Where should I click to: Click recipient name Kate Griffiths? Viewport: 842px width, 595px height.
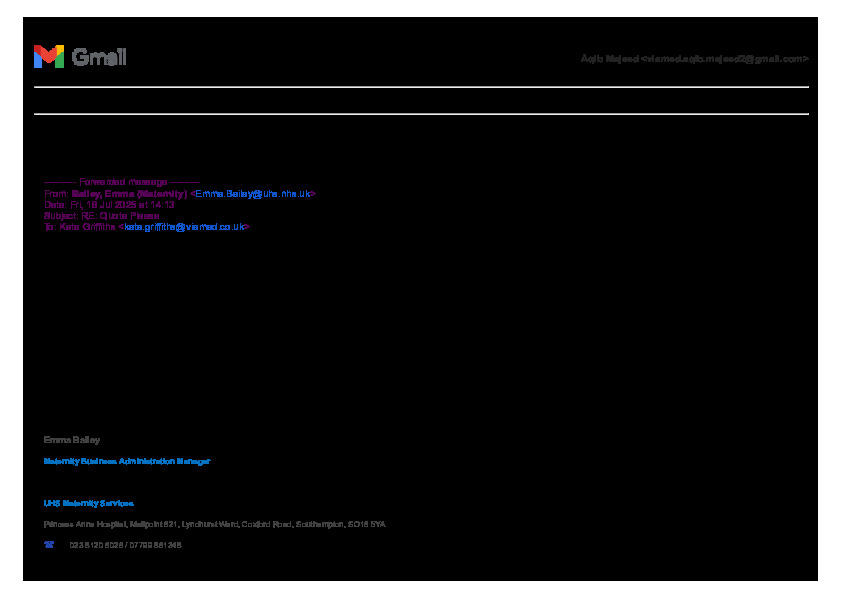click(x=87, y=227)
